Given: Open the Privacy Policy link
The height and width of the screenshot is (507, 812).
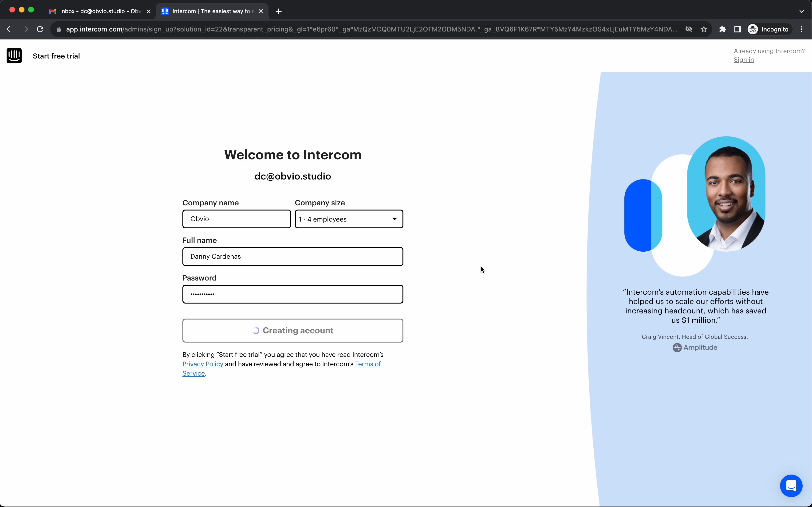Looking at the screenshot, I should [x=203, y=364].
